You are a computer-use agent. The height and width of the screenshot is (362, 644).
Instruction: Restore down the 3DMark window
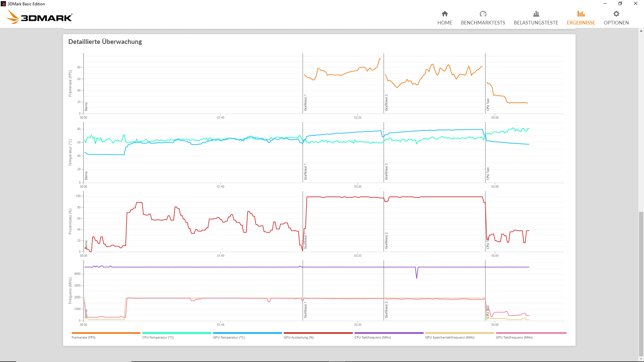tap(620, 4)
